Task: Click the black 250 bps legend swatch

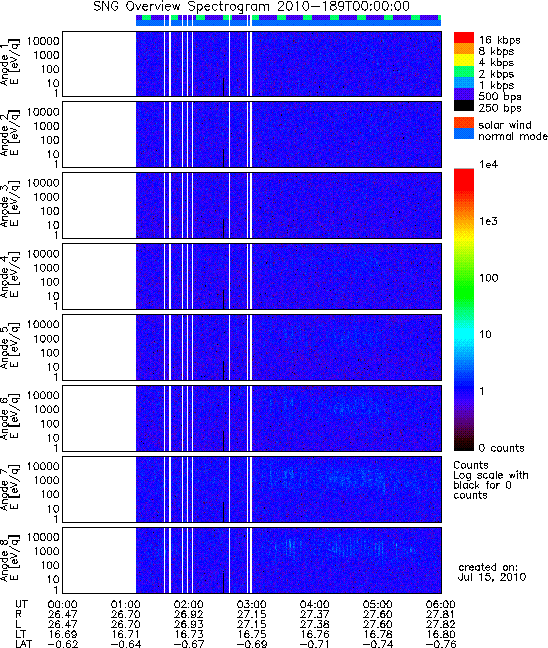Action: pos(464,105)
